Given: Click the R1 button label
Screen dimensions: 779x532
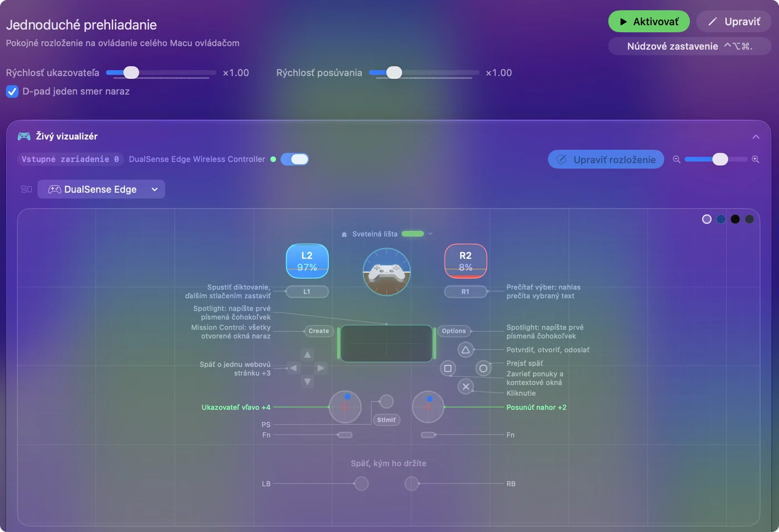Looking at the screenshot, I should click(466, 292).
